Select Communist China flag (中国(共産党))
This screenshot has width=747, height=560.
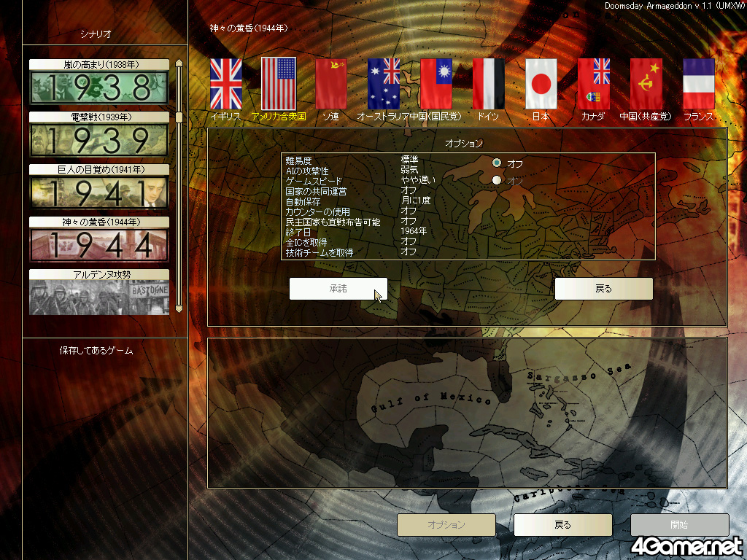(x=646, y=85)
